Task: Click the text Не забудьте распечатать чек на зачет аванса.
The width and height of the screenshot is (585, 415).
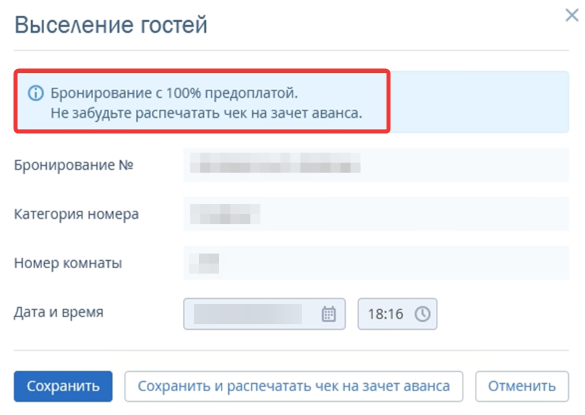Action: point(206,113)
